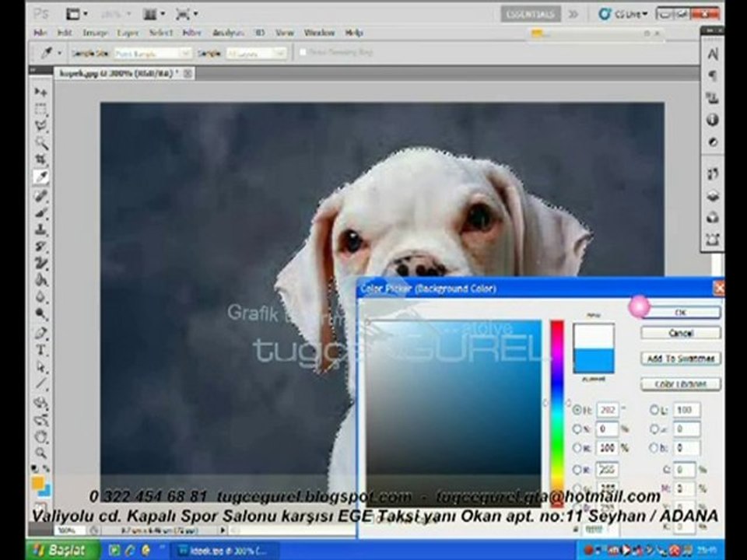Click the foreground color swatch in toolbox
Image resolution: width=747 pixels, height=560 pixels.
37,483
